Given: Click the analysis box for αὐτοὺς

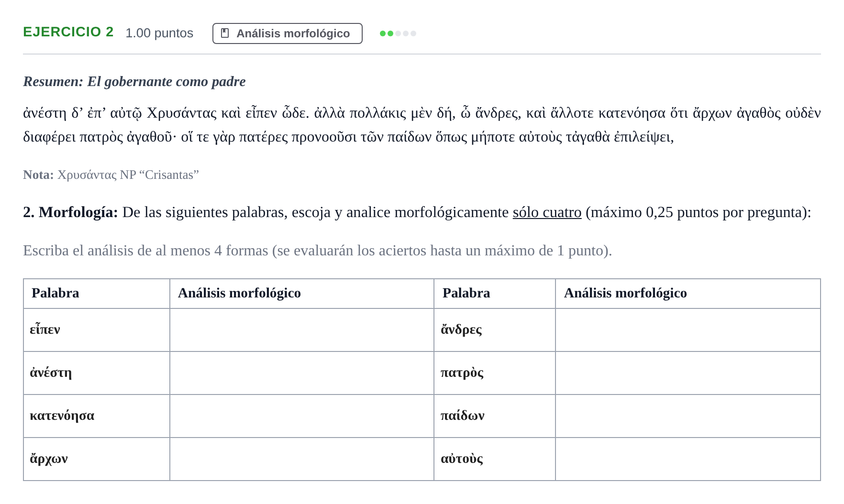Looking at the screenshot, I should (688, 459).
